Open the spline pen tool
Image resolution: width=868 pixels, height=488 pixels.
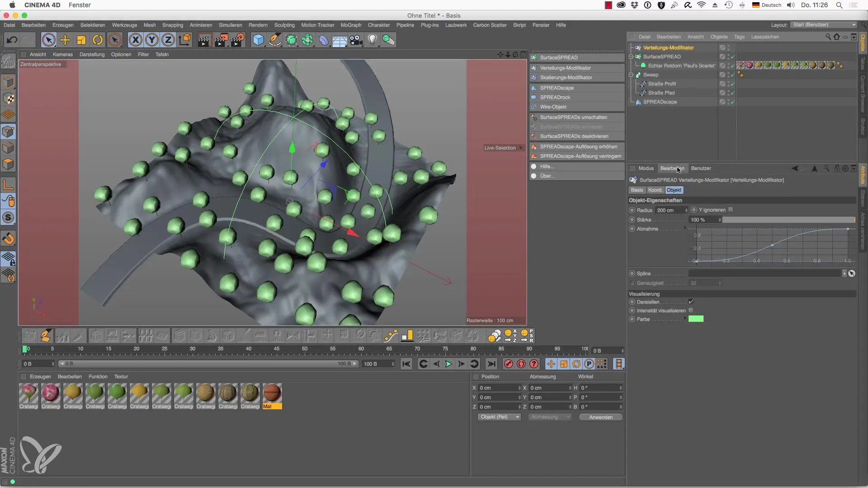point(274,40)
